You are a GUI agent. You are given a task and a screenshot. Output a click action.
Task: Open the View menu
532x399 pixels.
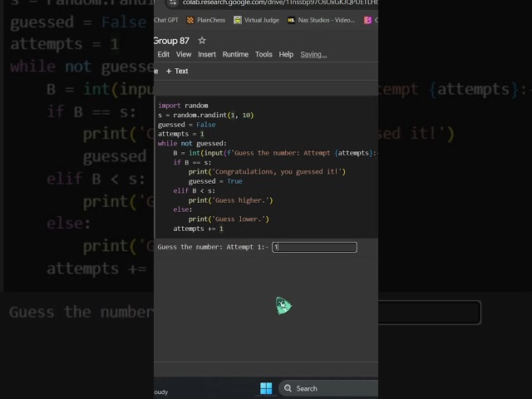click(x=184, y=54)
